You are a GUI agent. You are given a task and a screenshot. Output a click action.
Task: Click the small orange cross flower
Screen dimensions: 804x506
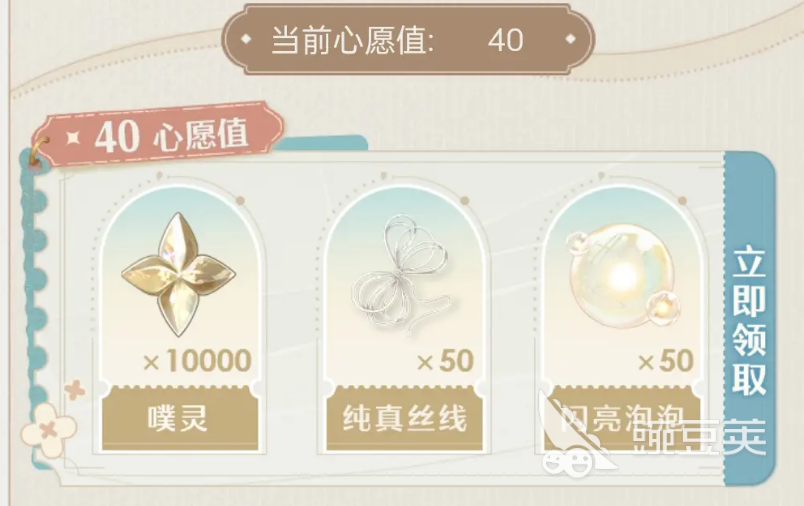75,390
